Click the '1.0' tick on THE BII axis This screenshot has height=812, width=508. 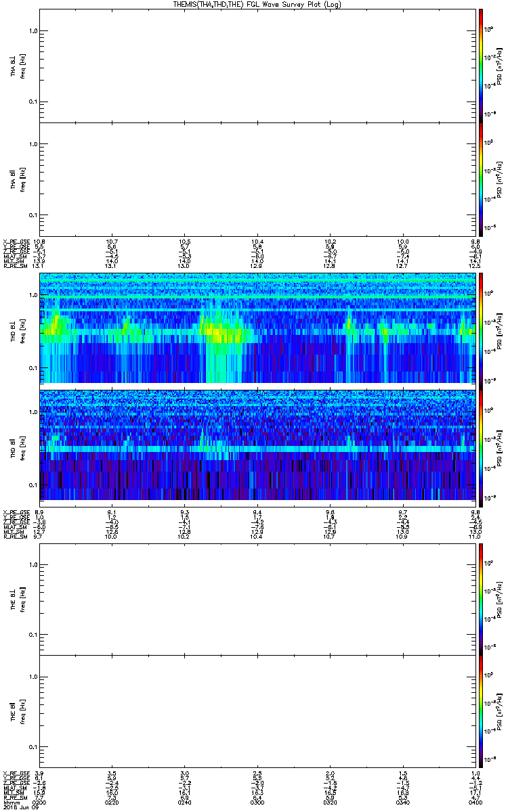pyautogui.click(x=33, y=677)
